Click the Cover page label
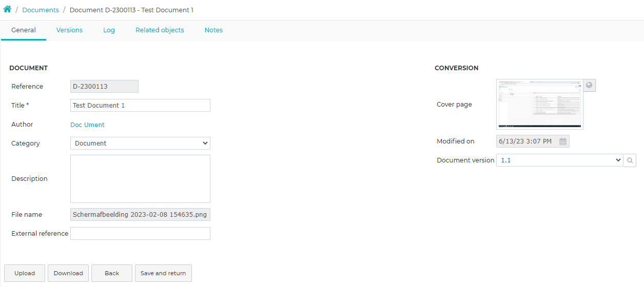 (x=454, y=105)
